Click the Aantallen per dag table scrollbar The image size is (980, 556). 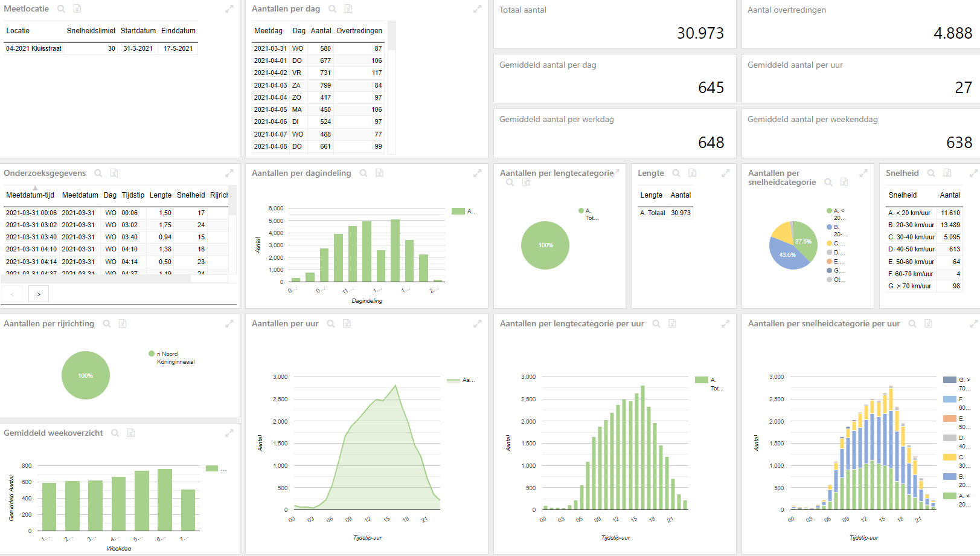coord(392,35)
